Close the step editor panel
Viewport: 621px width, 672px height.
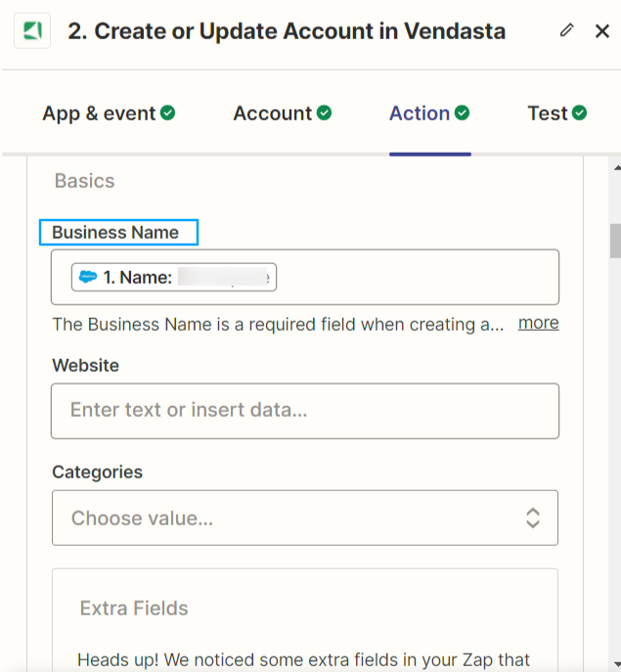click(602, 31)
